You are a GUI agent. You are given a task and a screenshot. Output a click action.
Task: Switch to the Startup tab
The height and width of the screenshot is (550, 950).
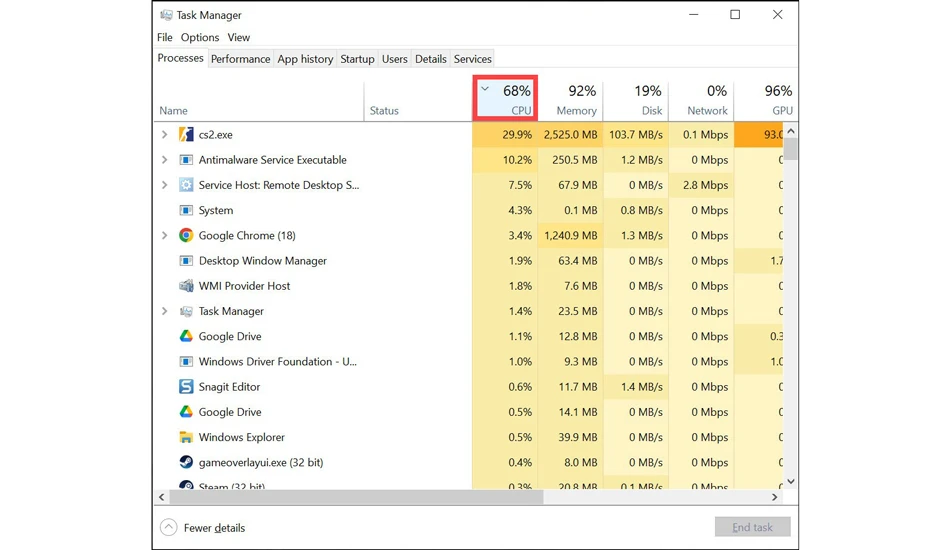point(357,59)
